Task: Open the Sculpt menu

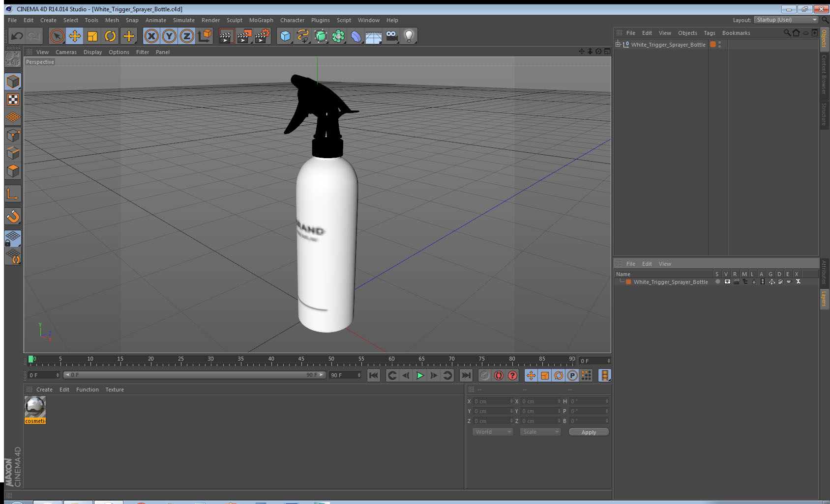Action: (235, 20)
